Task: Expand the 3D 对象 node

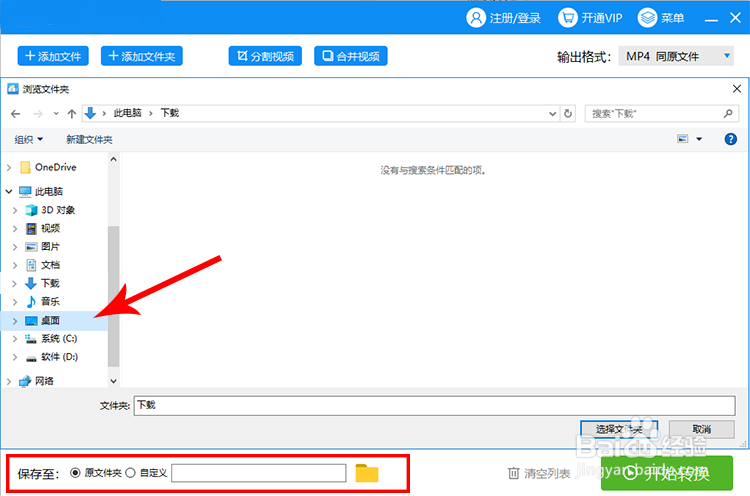Action: click(14, 210)
